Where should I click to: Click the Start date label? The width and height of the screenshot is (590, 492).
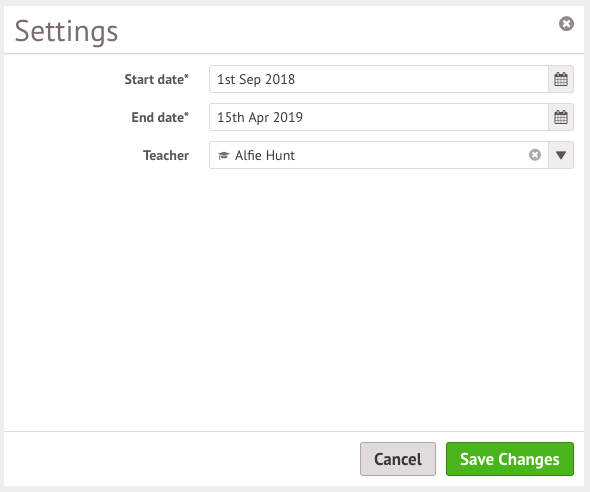click(x=157, y=79)
